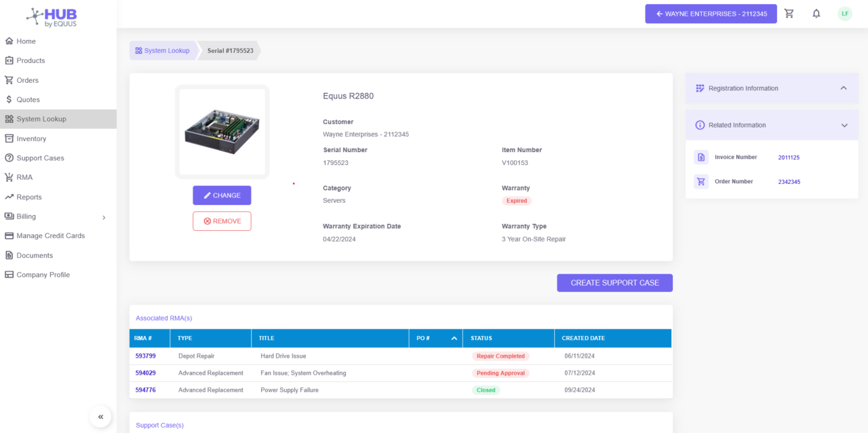Image resolution: width=868 pixels, height=433 pixels.
Task: Click the warranty expiration date 04/22/2024
Action: [x=339, y=239]
